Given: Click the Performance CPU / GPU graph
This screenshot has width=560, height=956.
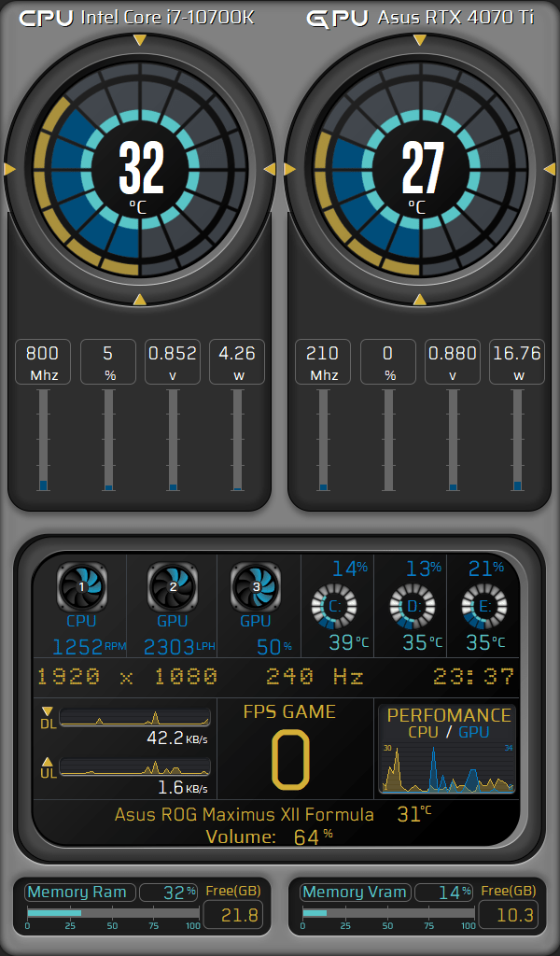Looking at the screenshot, I should 447,767.
